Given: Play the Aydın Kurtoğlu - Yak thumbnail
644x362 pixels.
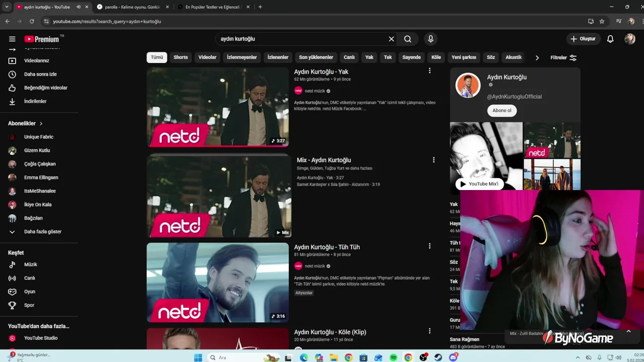Looking at the screenshot, I should (218, 107).
